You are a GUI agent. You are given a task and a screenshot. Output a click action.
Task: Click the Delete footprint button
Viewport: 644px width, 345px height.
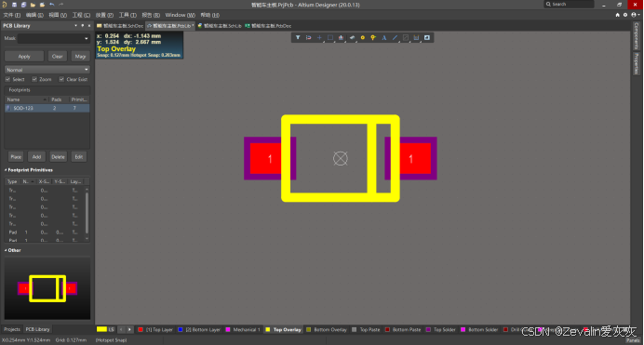58,157
